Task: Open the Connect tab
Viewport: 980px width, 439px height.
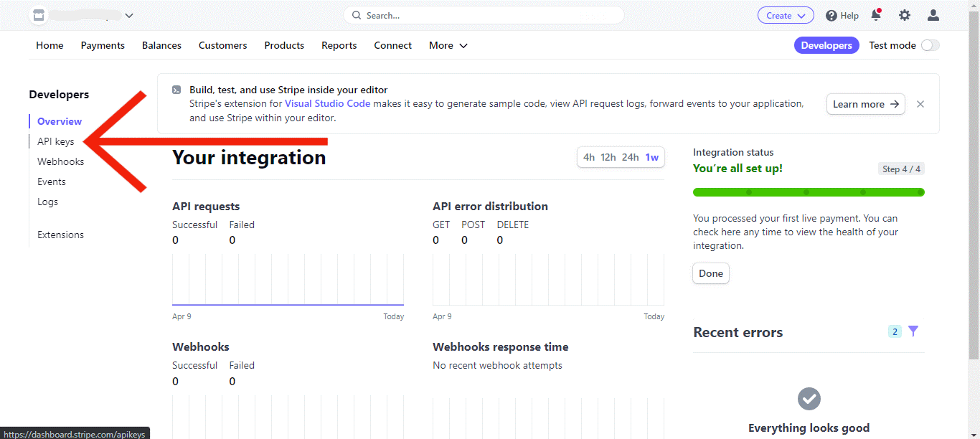Action: tap(392, 45)
